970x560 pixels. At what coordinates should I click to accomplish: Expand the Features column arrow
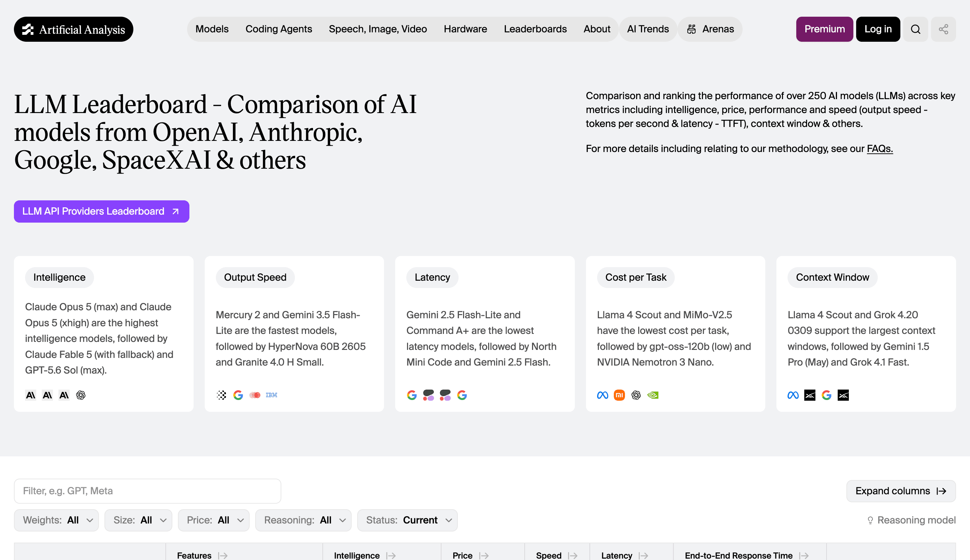(222, 555)
